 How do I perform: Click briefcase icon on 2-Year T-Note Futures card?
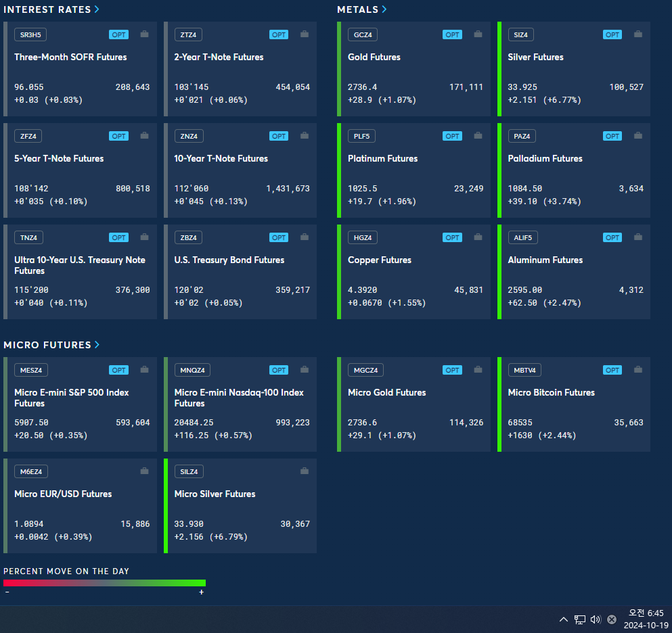point(305,34)
